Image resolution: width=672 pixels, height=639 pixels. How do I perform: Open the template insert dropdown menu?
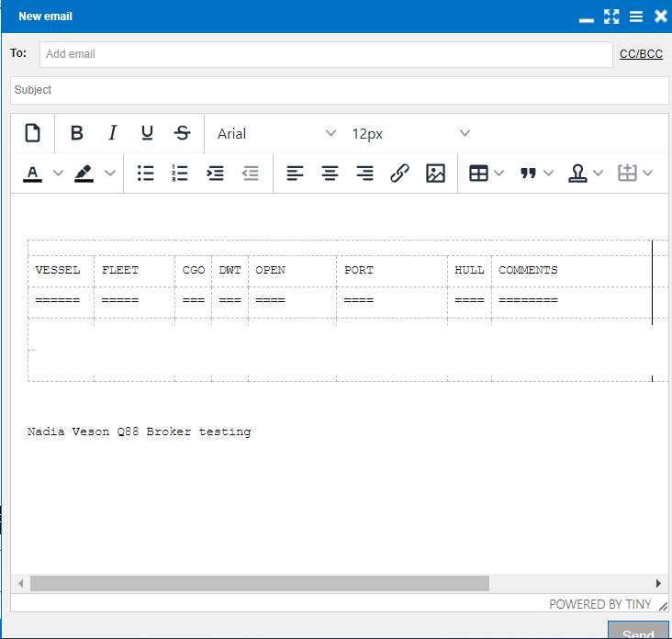point(647,173)
